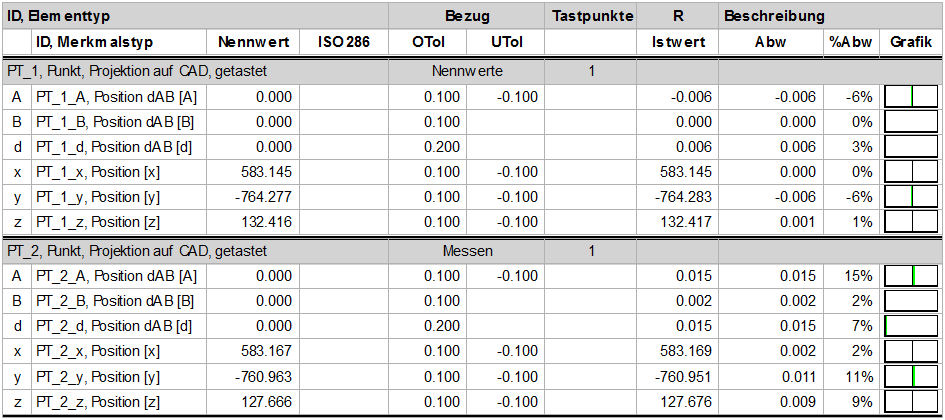945x420 pixels.
Task: Click the PT_2_z graphic indicator
Action: 911,402
